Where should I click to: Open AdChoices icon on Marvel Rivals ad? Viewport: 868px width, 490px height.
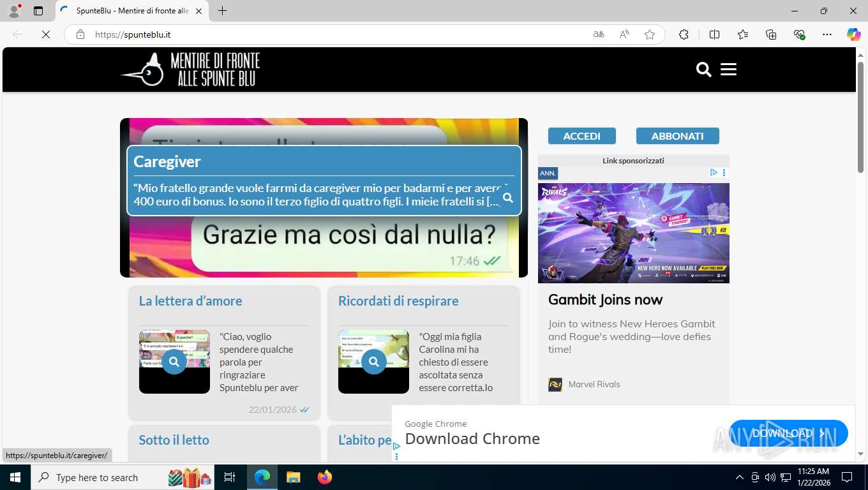[x=714, y=172]
